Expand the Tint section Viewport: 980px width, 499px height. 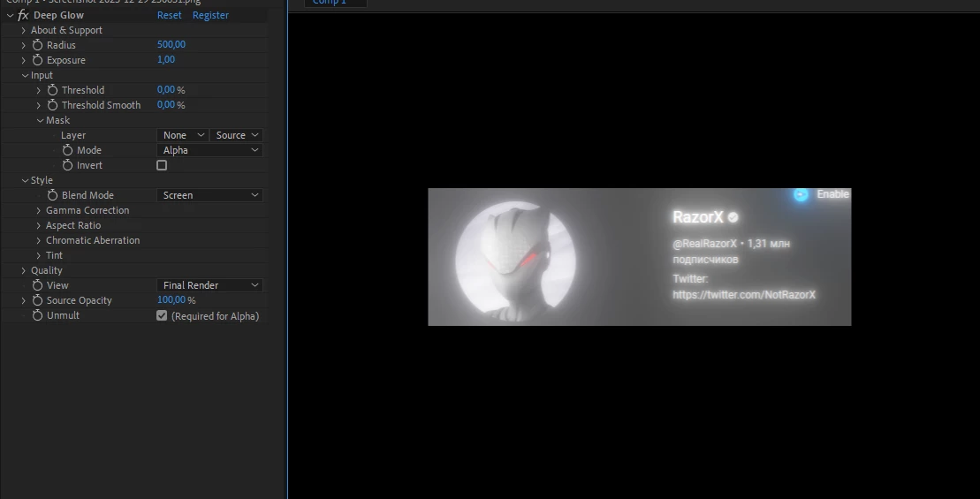(x=39, y=255)
